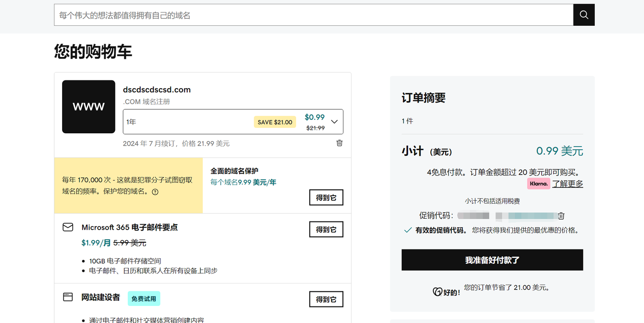This screenshot has height=323, width=644.
Task: Delete the promo code using trash icon
Action: pyautogui.click(x=561, y=216)
